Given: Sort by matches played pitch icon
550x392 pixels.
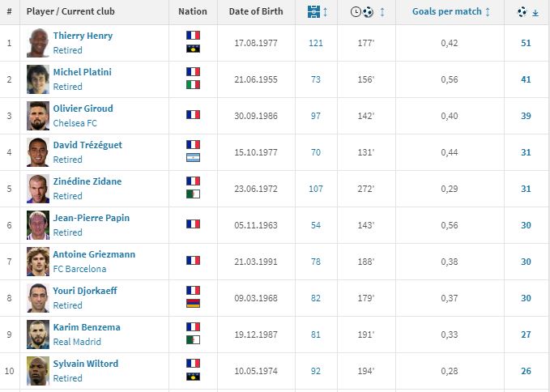Looking at the screenshot, I should click(313, 12).
